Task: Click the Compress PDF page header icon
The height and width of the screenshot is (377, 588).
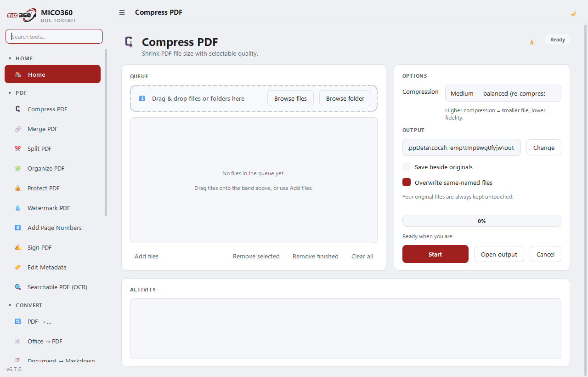Action: pyautogui.click(x=129, y=42)
